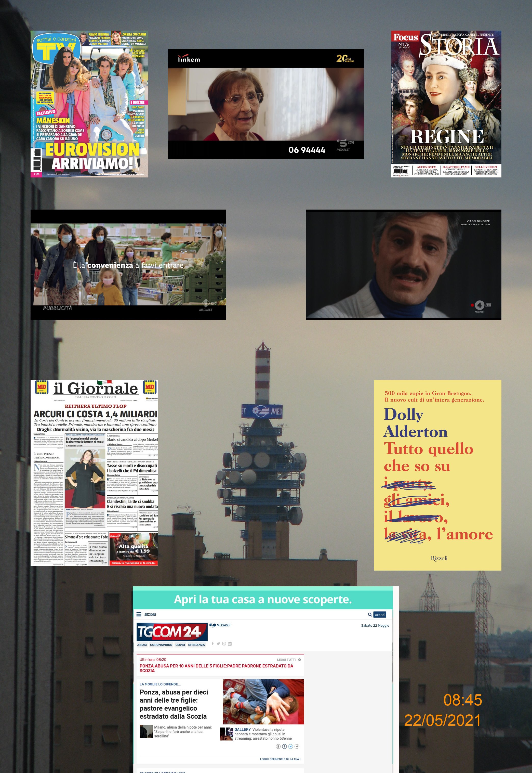
Task: Click small thumbnail beside Milano story
Action: tap(146, 731)
